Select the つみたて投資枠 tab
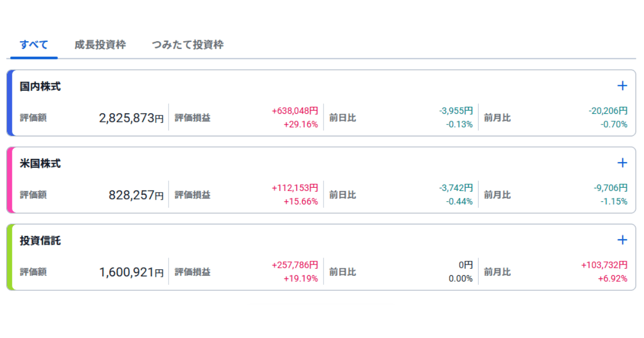 pos(187,45)
